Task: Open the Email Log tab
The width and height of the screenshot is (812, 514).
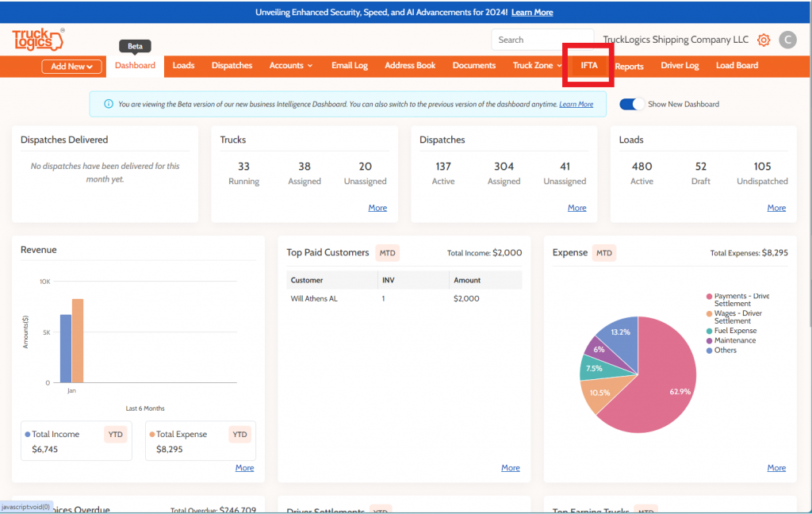Action: 350,66
